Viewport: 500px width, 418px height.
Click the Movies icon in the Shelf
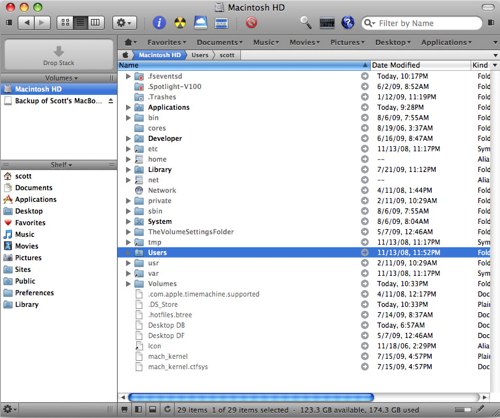(8, 246)
